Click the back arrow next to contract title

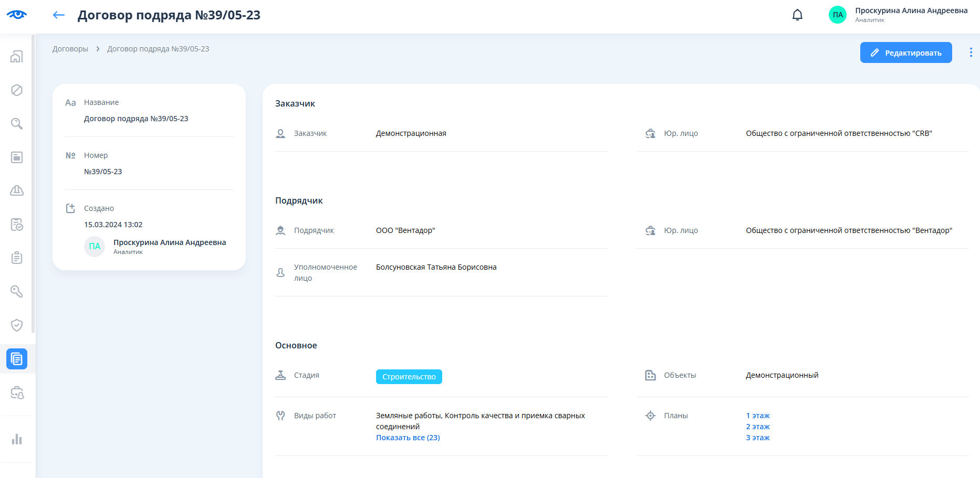pyautogui.click(x=59, y=15)
